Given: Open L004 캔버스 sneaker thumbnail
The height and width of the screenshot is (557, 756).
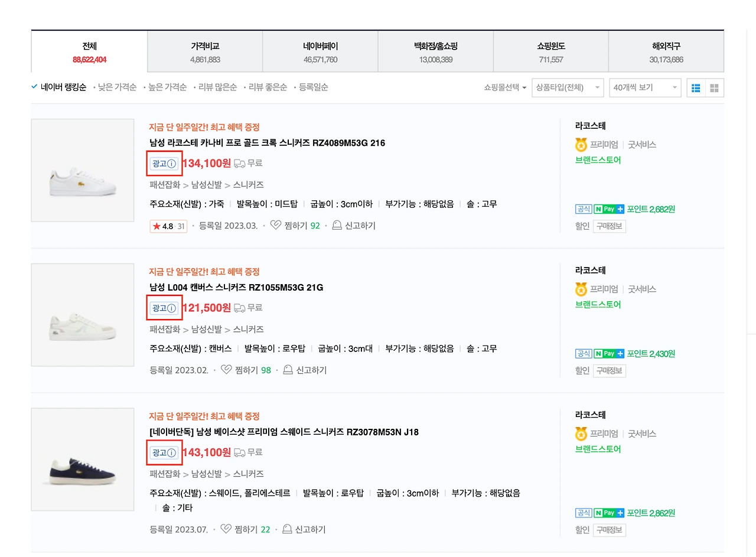Looking at the screenshot, I should pos(83,315).
